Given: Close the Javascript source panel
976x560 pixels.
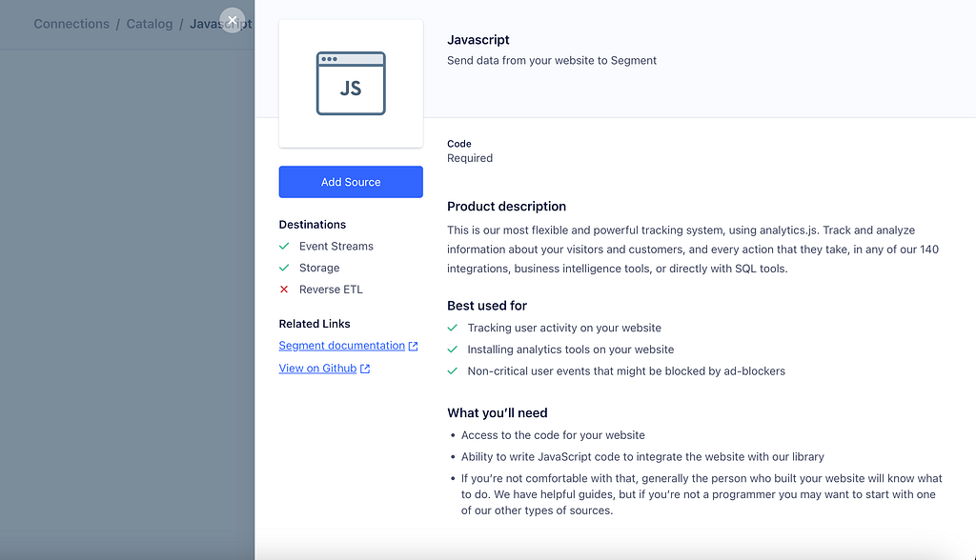Looking at the screenshot, I should [x=233, y=20].
